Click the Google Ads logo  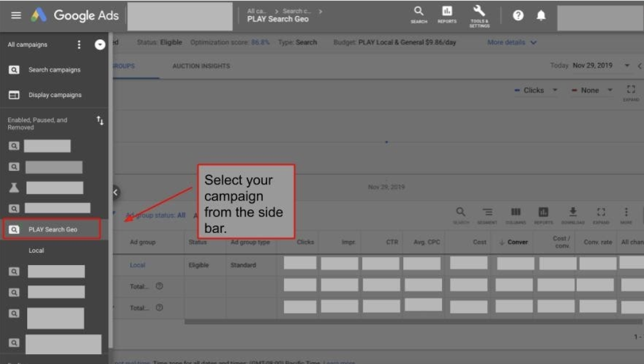[74, 15]
